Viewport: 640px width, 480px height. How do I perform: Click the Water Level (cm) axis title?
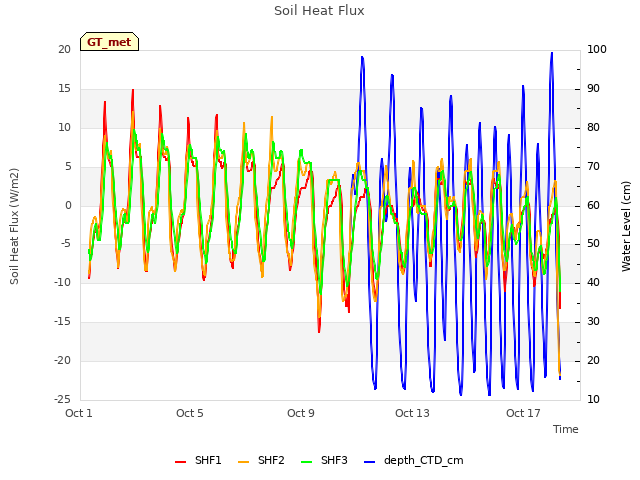click(626, 226)
